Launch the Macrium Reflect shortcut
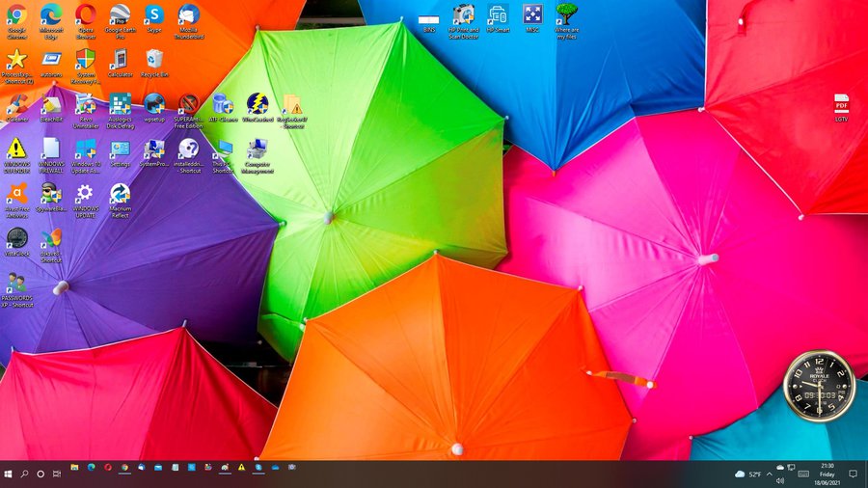 (121, 201)
